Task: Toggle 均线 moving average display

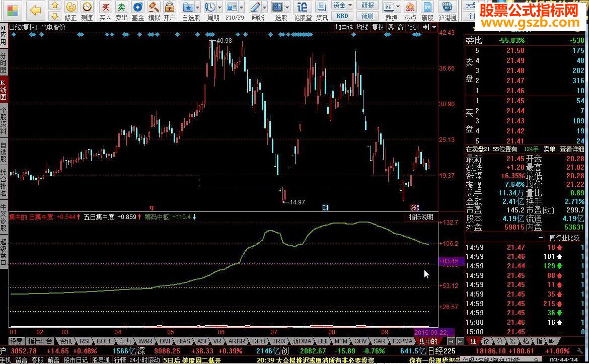Action: (x=362, y=27)
